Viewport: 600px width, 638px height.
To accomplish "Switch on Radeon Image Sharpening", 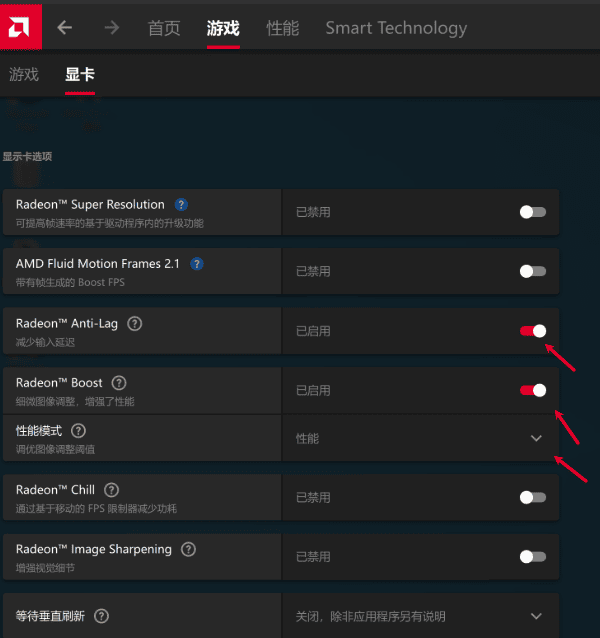I will click(x=532, y=557).
